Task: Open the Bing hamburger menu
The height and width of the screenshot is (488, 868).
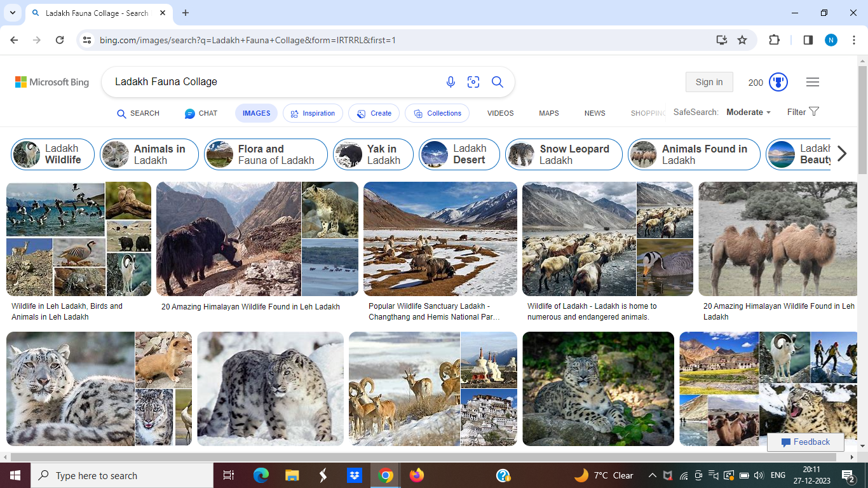Action: click(x=813, y=82)
